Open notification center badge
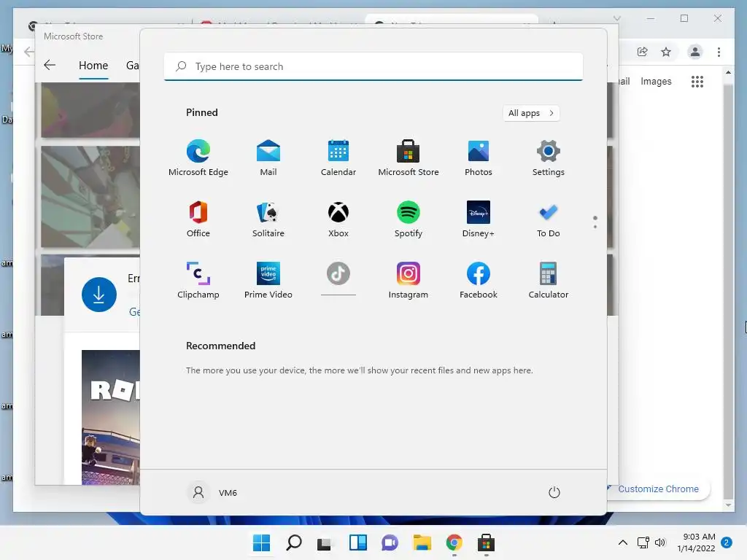The height and width of the screenshot is (560, 747). [x=727, y=542]
